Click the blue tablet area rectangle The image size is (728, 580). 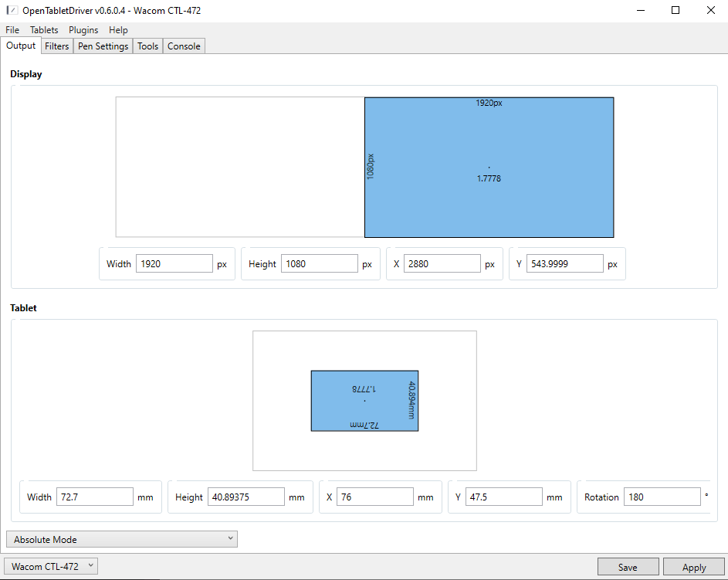pos(364,401)
